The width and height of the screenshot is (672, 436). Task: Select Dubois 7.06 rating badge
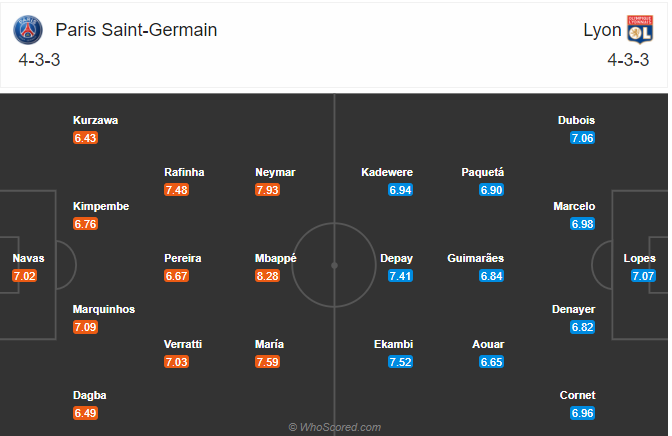582,138
